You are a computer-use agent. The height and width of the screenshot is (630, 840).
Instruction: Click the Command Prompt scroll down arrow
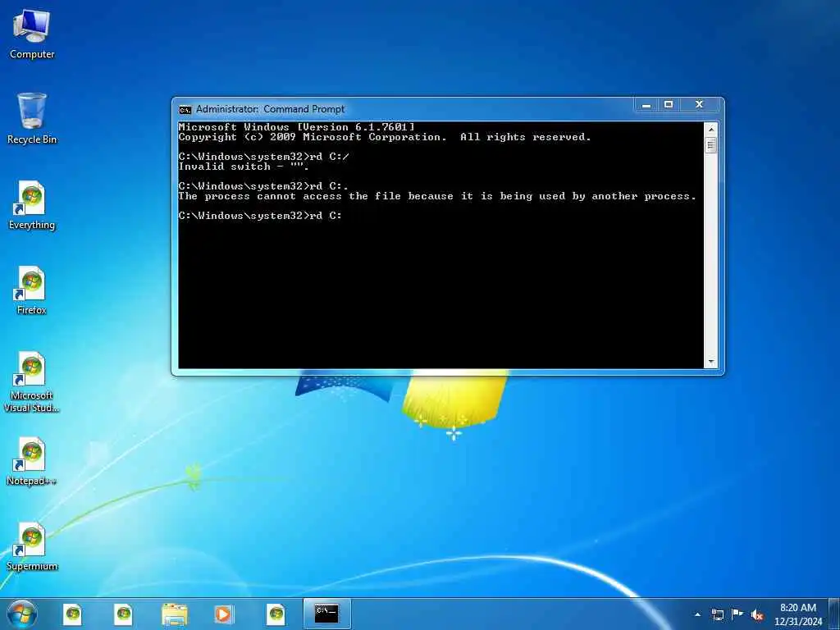tap(711, 362)
